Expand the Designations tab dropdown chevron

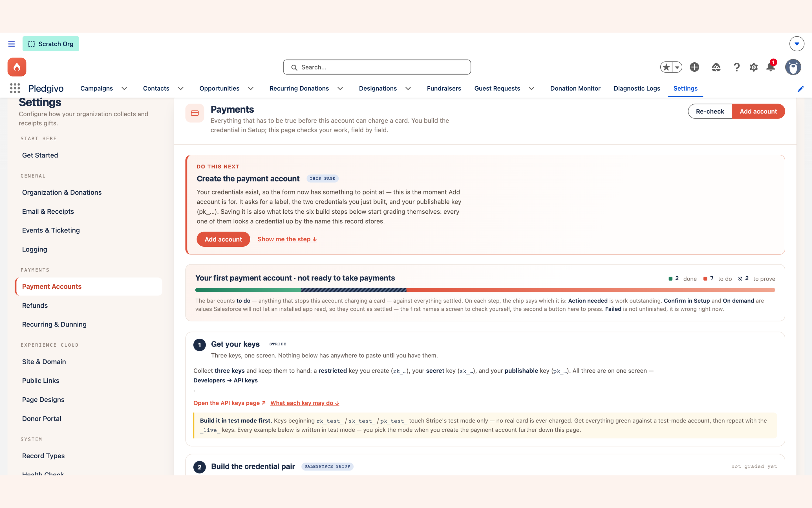[x=408, y=88]
